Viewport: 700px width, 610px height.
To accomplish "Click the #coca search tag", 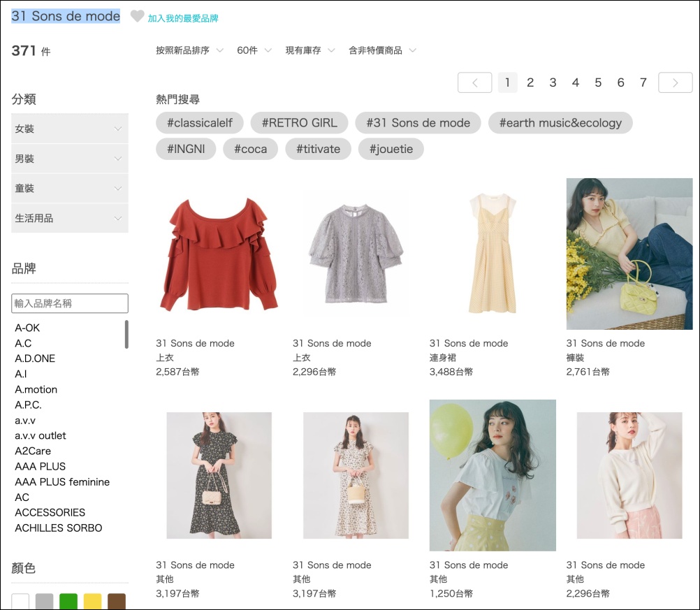I will (250, 149).
